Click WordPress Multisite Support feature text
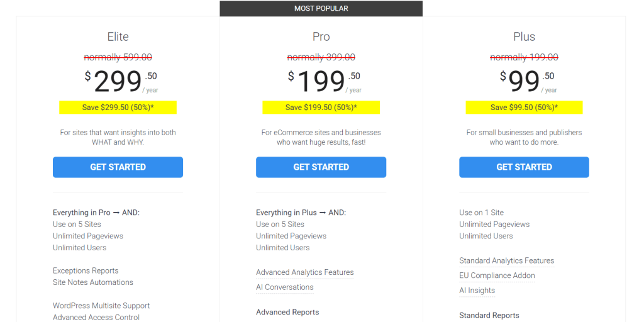The image size is (644, 322). (101, 306)
